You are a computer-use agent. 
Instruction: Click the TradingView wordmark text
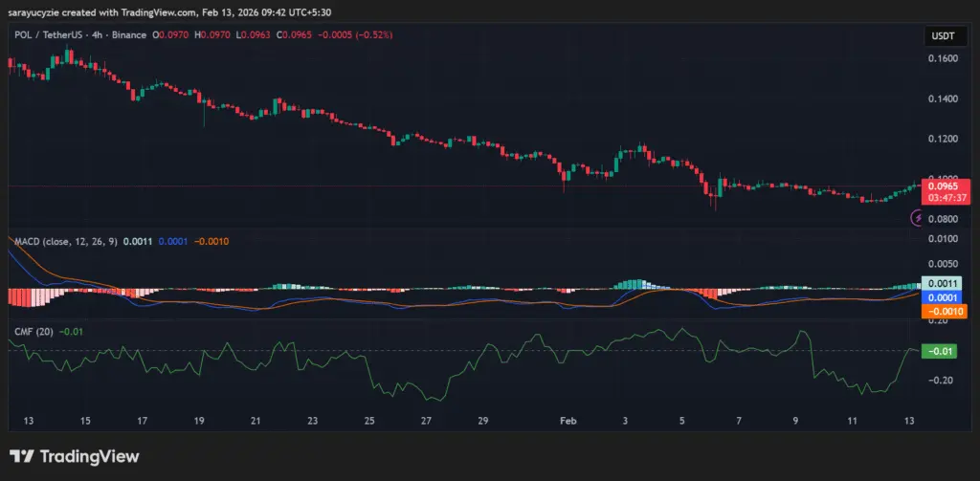pyautogui.click(x=89, y=457)
